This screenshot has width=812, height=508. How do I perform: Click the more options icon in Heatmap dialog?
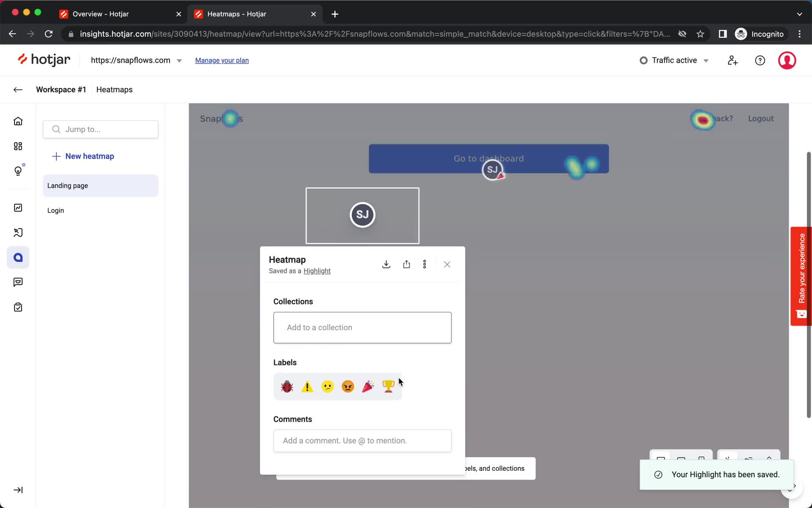point(425,265)
